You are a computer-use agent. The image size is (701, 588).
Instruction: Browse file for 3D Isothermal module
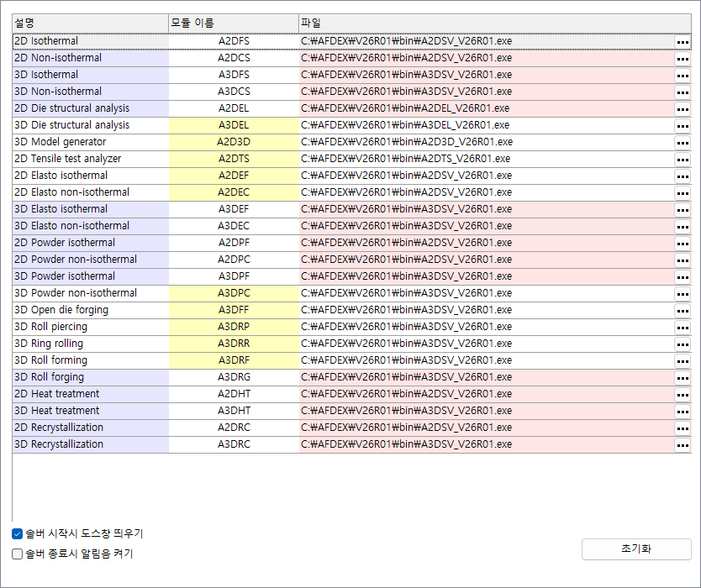click(x=683, y=75)
